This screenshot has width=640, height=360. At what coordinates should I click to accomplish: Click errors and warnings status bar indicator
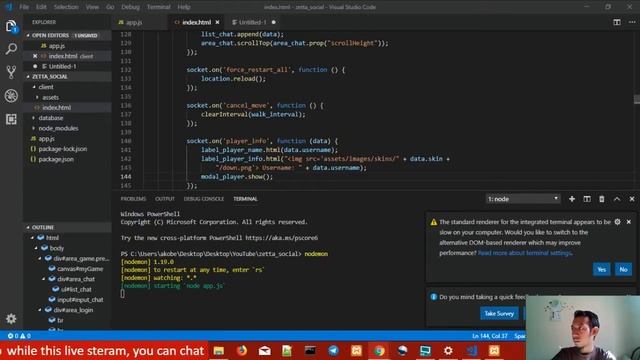point(19,336)
